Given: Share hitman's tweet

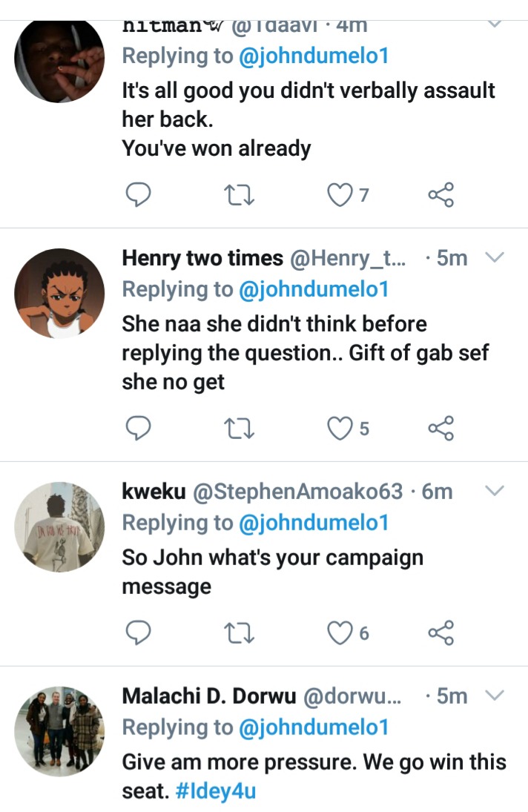Looking at the screenshot, I should [440, 194].
